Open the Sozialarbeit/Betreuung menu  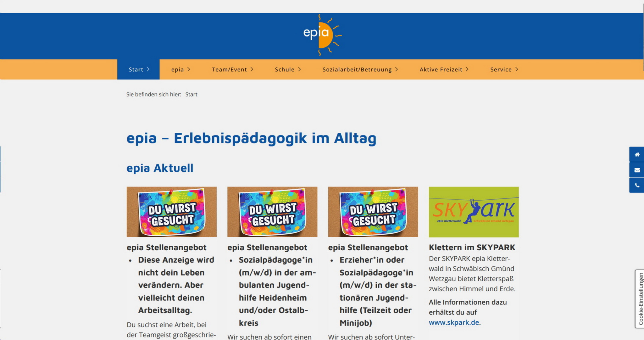(x=357, y=70)
